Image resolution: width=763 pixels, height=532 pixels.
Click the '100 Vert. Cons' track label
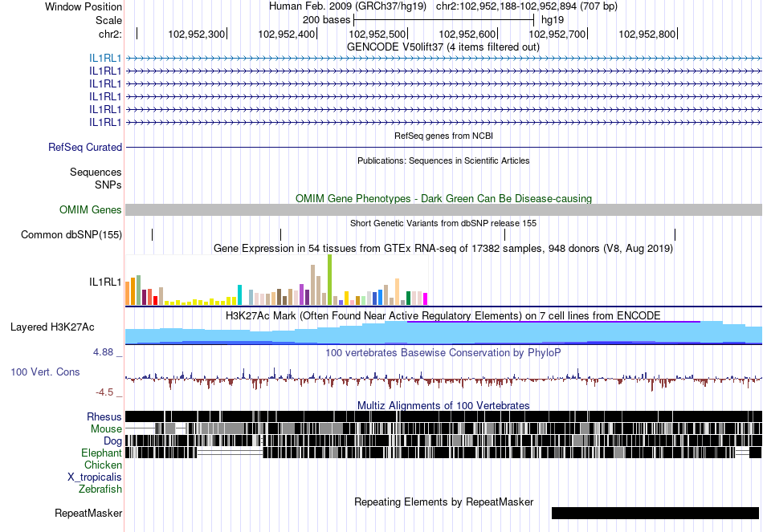point(45,372)
